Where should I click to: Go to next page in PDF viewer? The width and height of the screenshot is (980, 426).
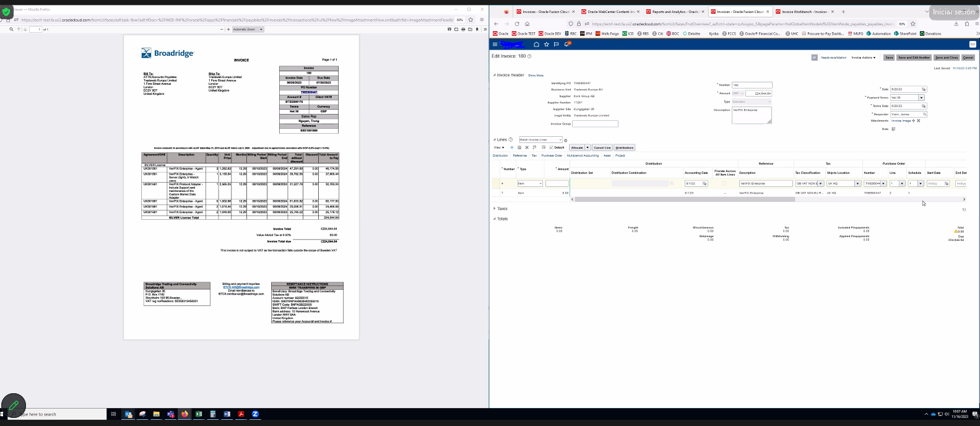[x=25, y=29]
